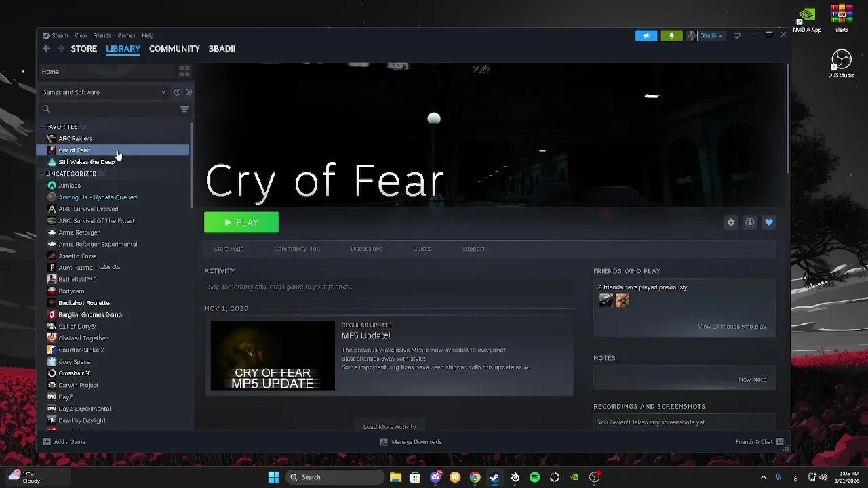Click the library Home button
This screenshot has height=488, width=868.
[106, 71]
